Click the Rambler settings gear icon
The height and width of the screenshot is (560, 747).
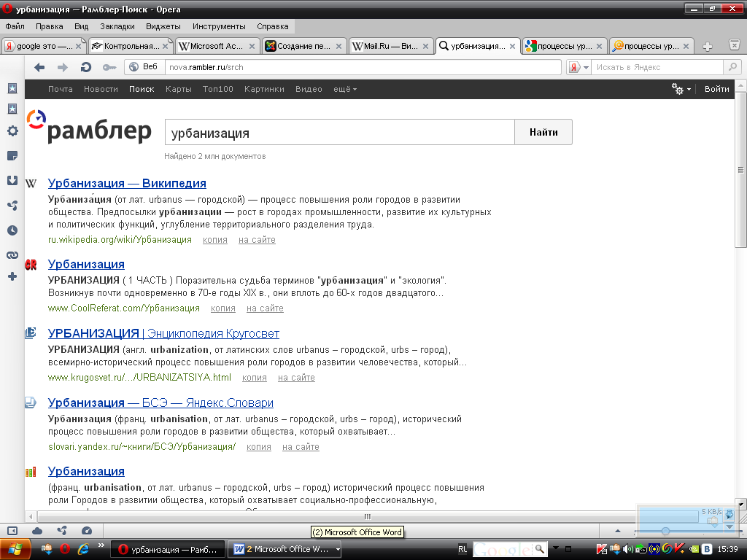pyautogui.click(x=678, y=89)
